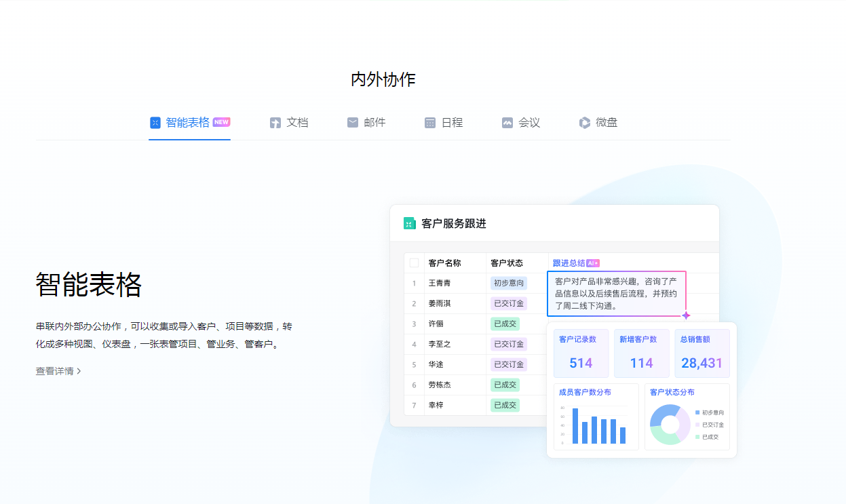The image size is (846, 504).
Task: Select the 智能表格 tab icon
Action: tap(155, 122)
